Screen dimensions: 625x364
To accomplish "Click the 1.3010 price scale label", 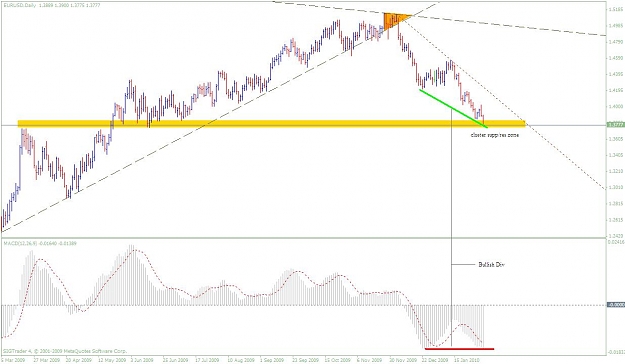I will [616, 187].
